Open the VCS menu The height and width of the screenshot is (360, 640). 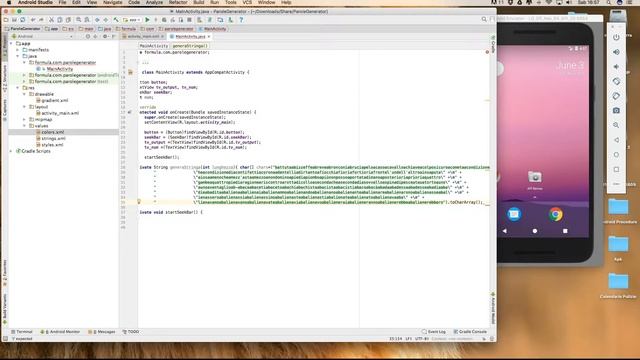tap(247, 2)
